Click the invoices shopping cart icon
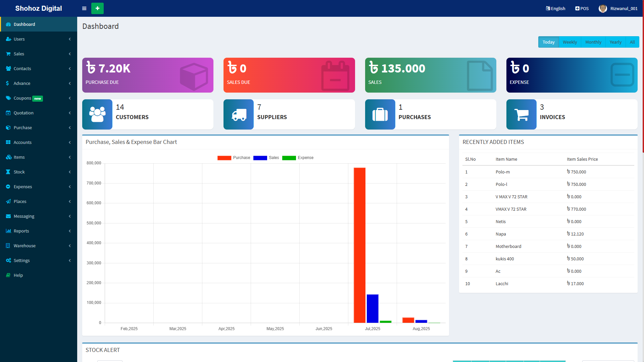 point(521,114)
